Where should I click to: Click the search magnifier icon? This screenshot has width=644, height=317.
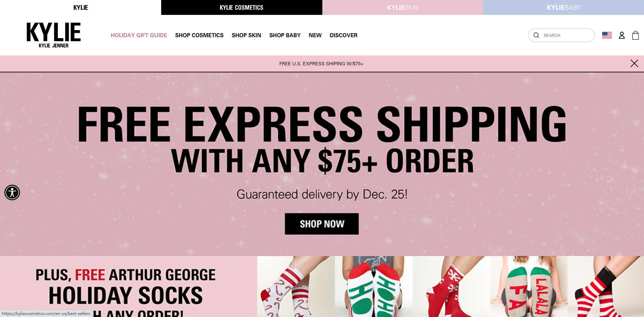point(536,35)
